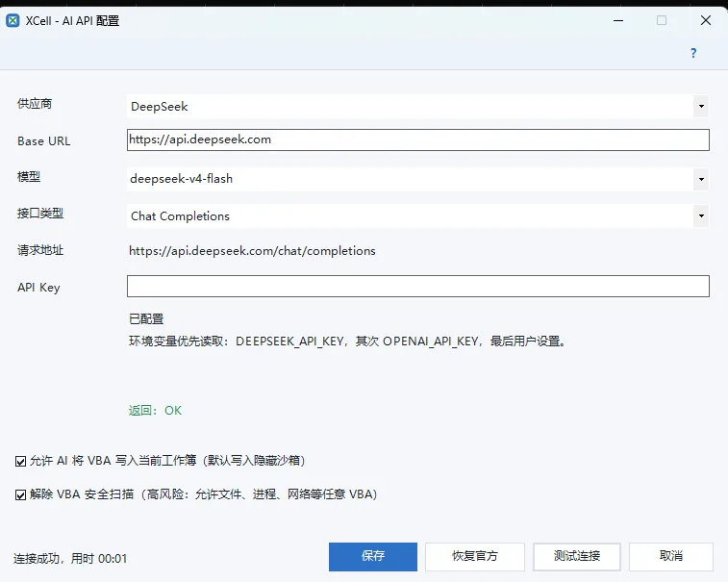Click the 接口类型 label
The height and width of the screenshot is (582, 728).
coord(40,214)
